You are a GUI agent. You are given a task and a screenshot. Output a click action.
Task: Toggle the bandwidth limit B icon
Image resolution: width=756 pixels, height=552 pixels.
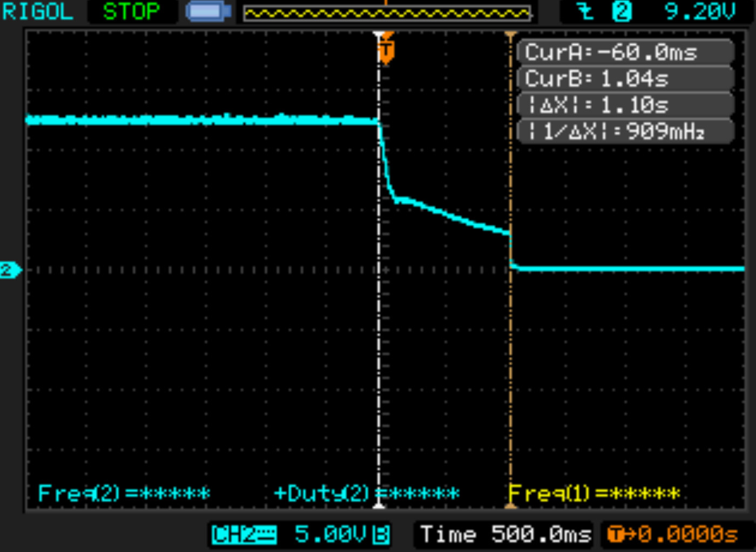[x=381, y=535]
